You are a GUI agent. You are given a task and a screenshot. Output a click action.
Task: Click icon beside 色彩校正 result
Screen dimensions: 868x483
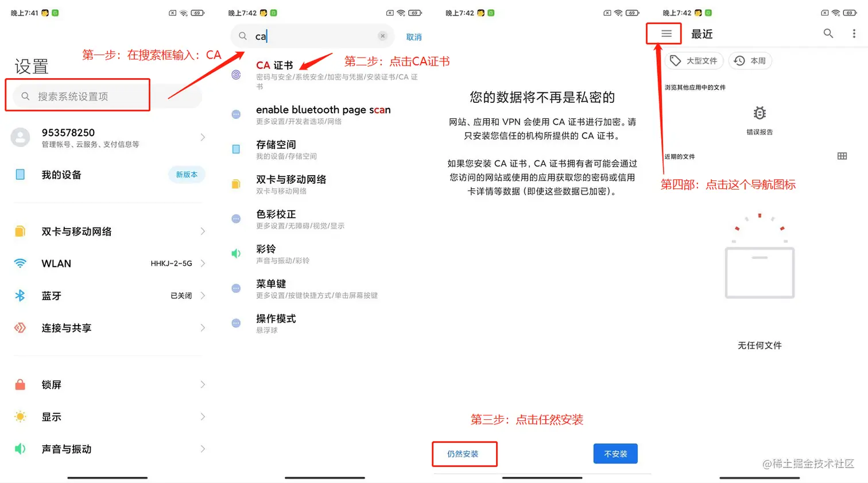[236, 219]
